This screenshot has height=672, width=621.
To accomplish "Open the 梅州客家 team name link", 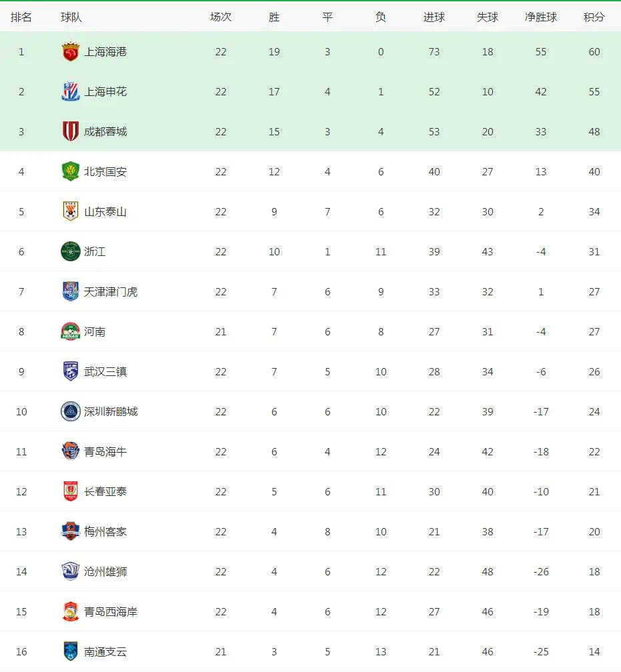I will (x=105, y=532).
